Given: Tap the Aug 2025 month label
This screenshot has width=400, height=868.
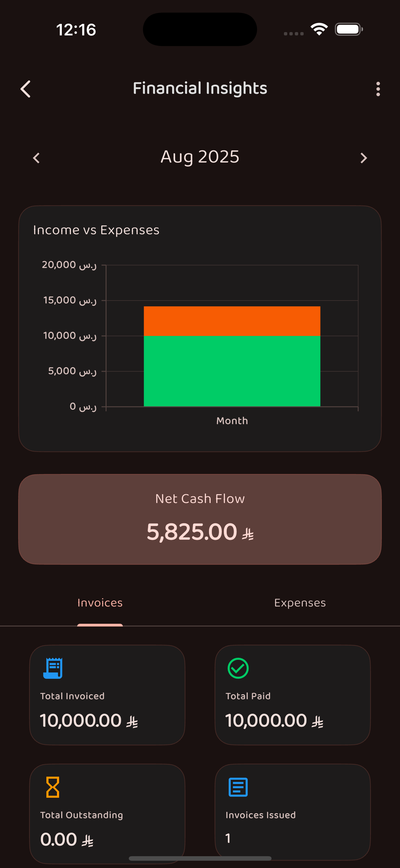Looking at the screenshot, I should pos(200,157).
